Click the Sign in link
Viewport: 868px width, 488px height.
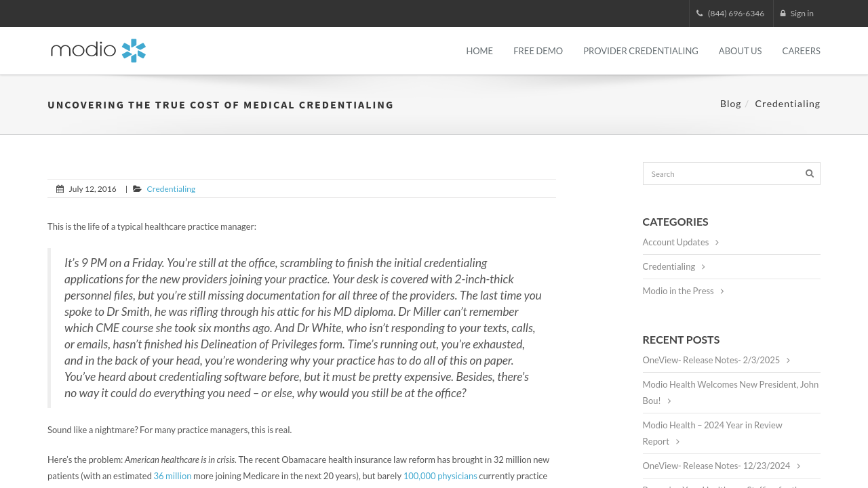coord(802,14)
